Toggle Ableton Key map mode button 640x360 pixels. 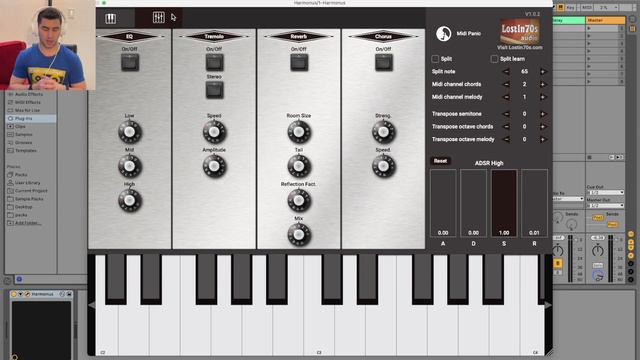tap(570, 7)
